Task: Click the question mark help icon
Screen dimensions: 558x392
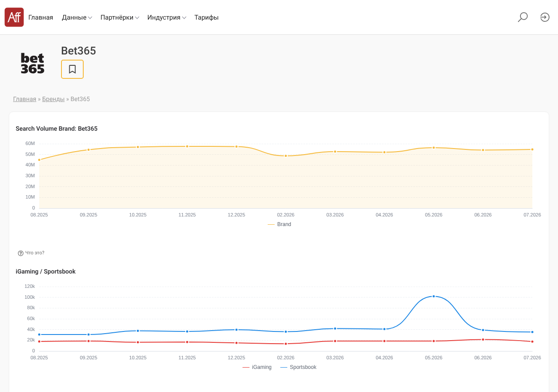Action: coord(20,253)
